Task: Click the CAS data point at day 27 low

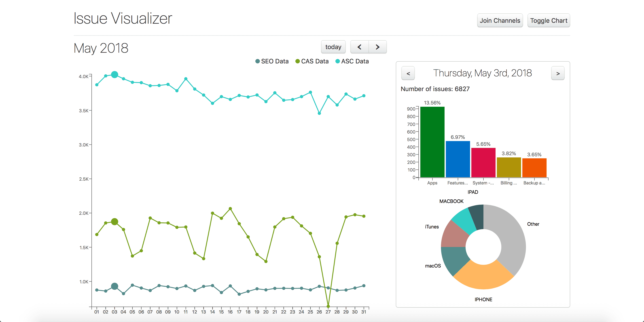Action: (x=328, y=306)
